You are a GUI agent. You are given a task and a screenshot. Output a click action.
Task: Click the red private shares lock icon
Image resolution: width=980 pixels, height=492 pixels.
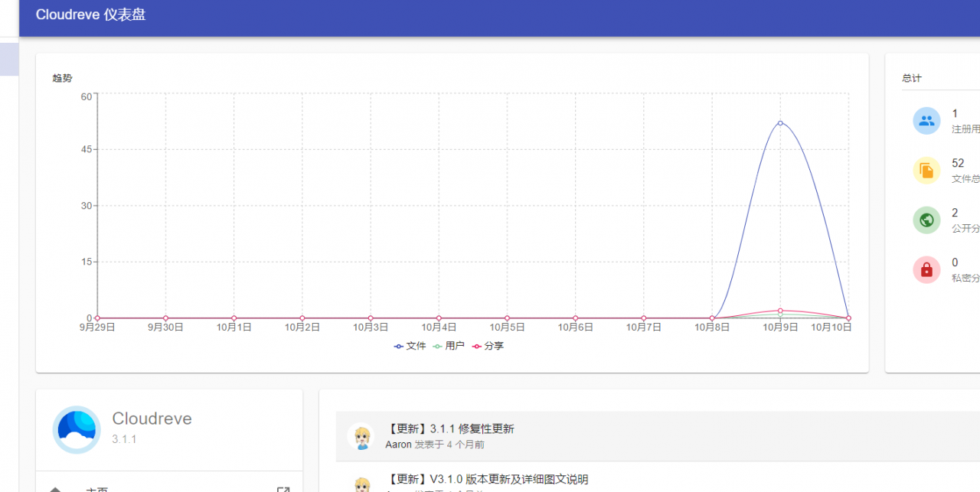coord(926,269)
